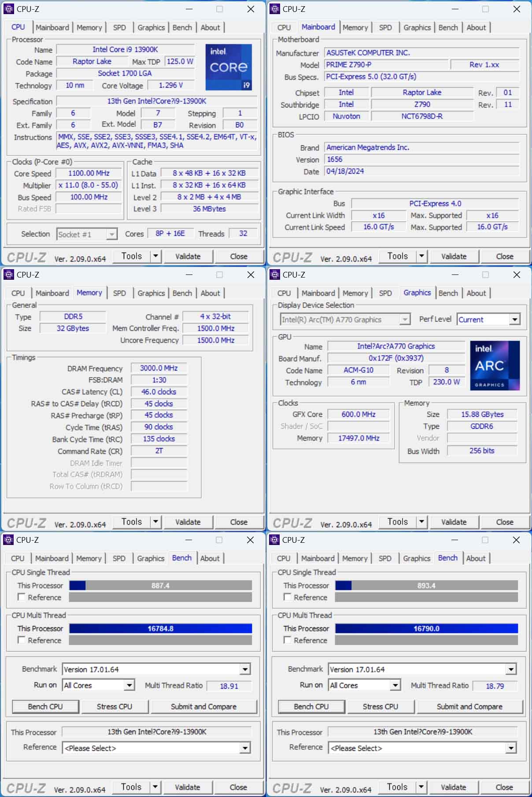Screen dimensions: 532x797
Task: Click the DRAM Frequency value 3000.0 MHz
Action: 159,368
